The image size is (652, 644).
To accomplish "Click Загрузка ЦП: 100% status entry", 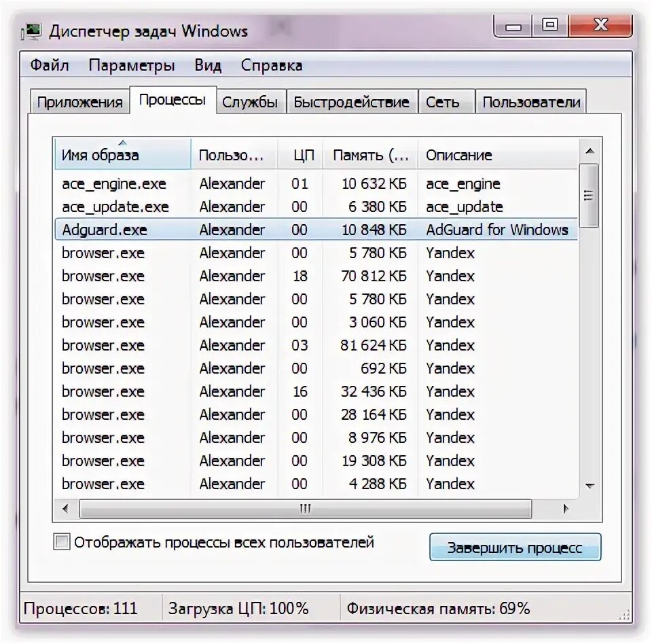I will 238,609.
